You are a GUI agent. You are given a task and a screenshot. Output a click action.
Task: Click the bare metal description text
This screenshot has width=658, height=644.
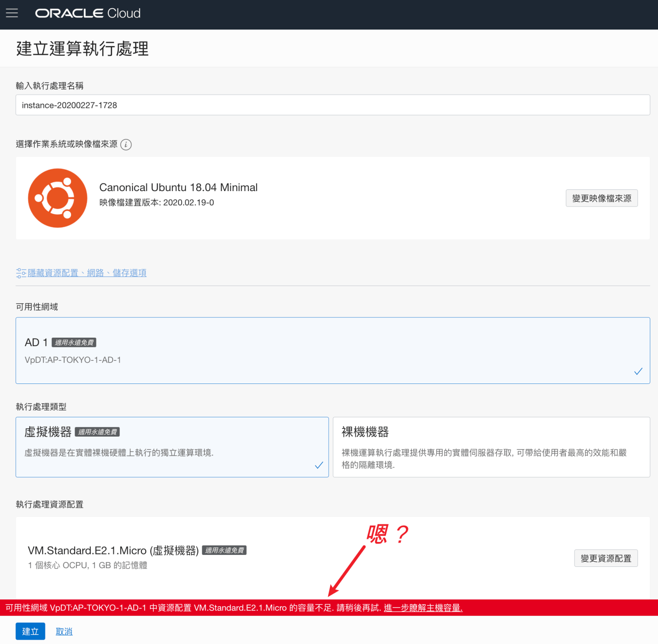[484, 459]
